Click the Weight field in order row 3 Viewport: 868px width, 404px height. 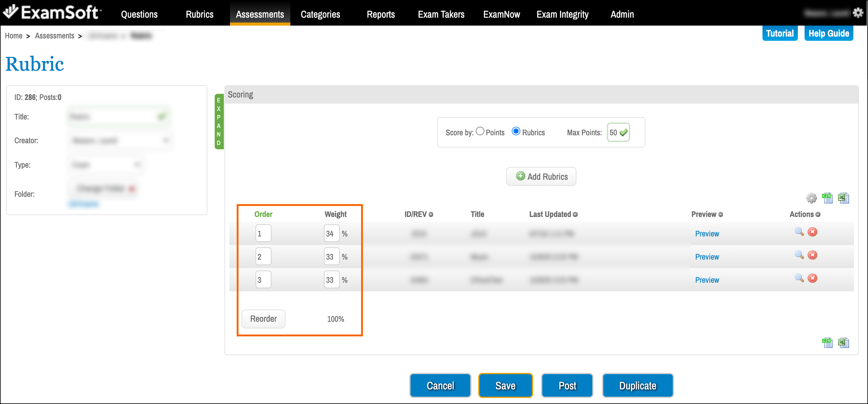(331, 280)
